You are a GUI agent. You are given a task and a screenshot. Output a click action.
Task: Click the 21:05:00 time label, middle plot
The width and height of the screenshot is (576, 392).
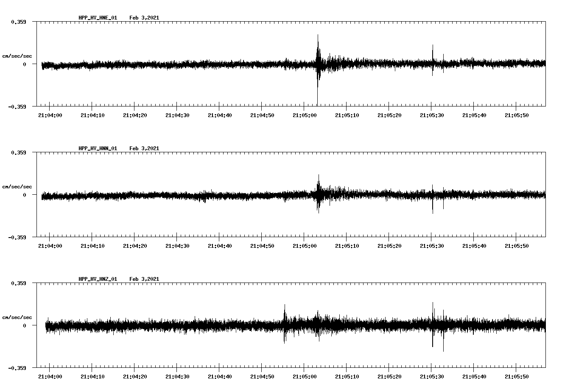click(x=304, y=245)
